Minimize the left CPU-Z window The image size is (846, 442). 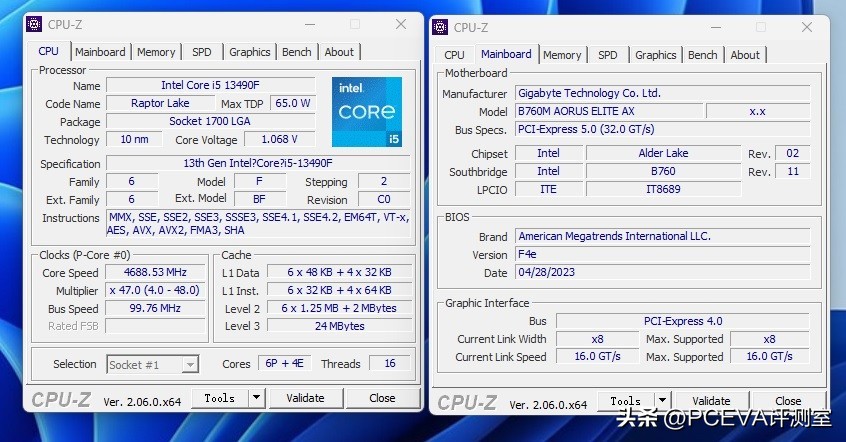(310, 24)
